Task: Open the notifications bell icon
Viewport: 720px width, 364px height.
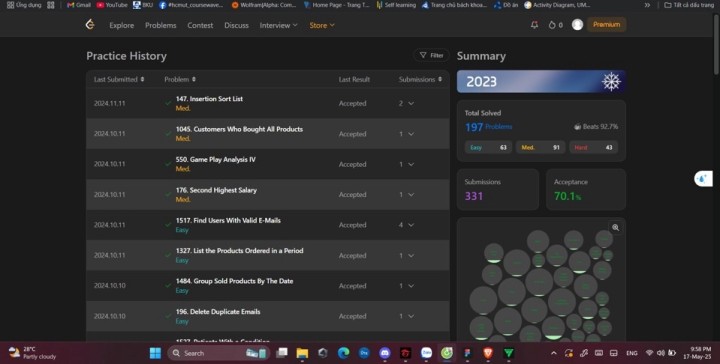Action: (x=534, y=25)
